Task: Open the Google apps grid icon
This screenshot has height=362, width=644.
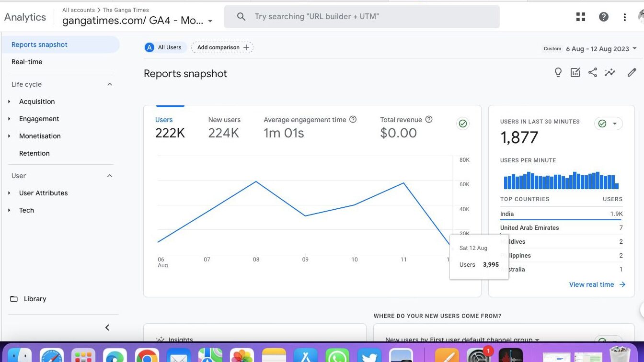Action: pyautogui.click(x=581, y=17)
